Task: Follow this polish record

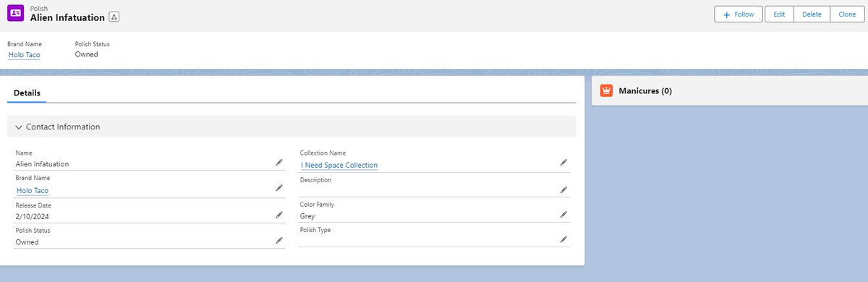Action: [739, 14]
